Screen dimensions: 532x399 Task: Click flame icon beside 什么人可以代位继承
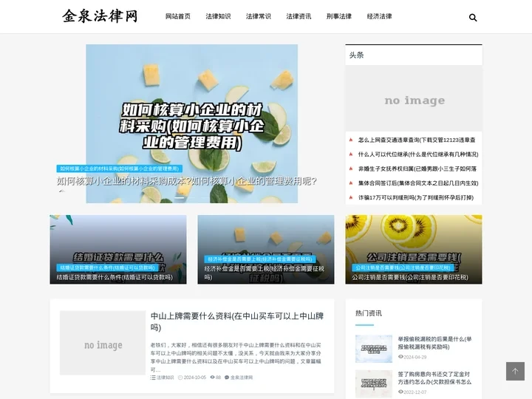pos(351,154)
